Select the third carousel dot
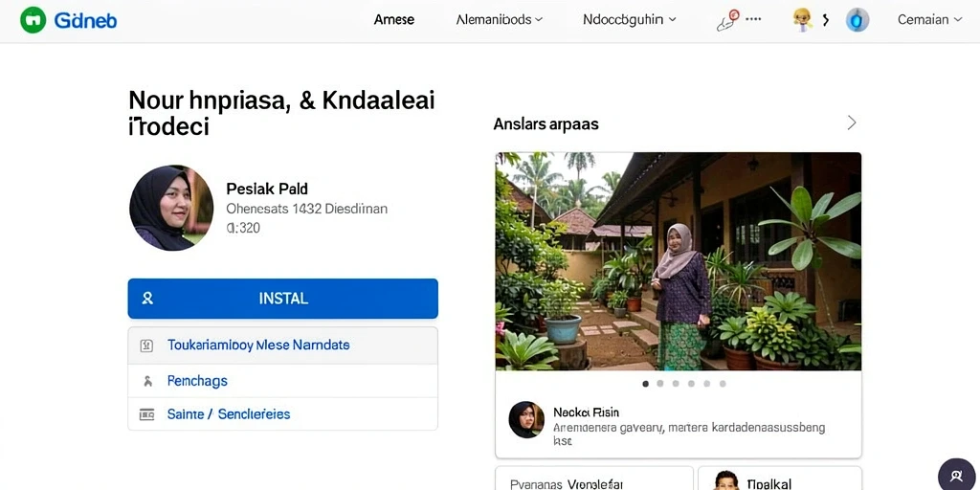 coord(676,384)
